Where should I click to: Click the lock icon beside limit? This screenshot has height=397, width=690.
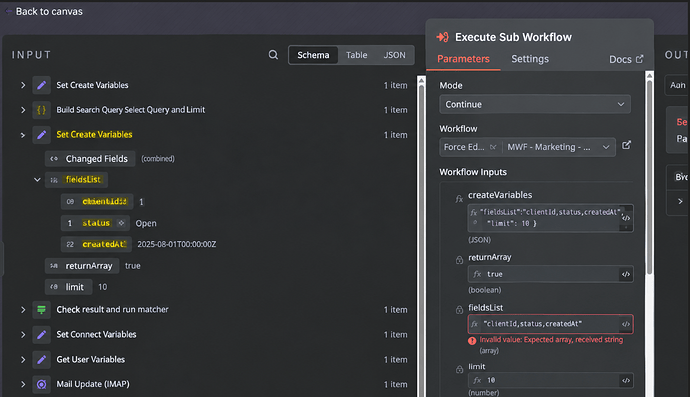coord(459,369)
